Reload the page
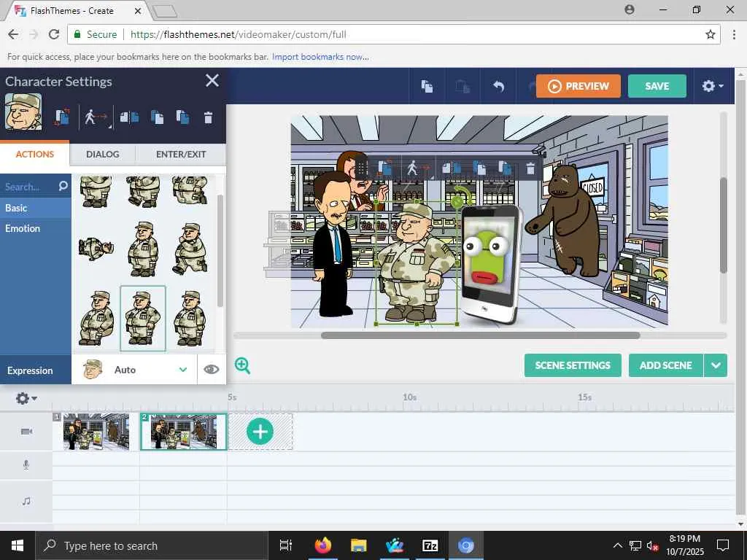Image resolution: width=747 pixels, height=560 pixels. 54,34
